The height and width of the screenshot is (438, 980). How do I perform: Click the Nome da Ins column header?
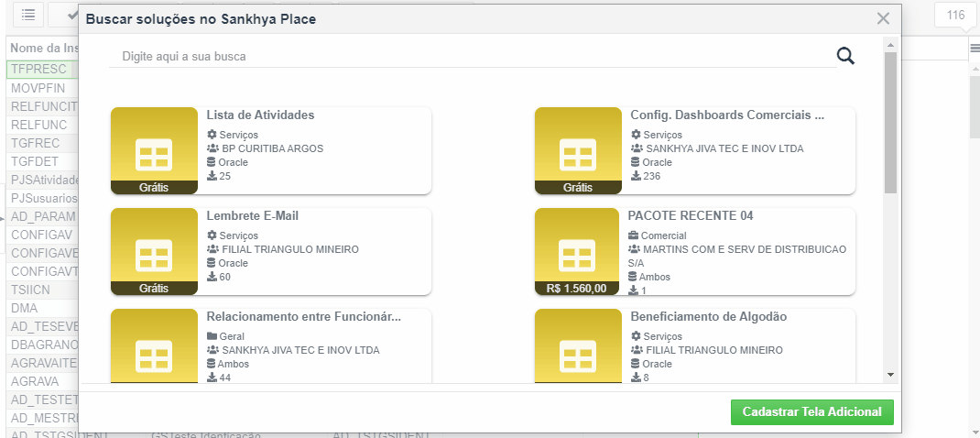point(42,49)
